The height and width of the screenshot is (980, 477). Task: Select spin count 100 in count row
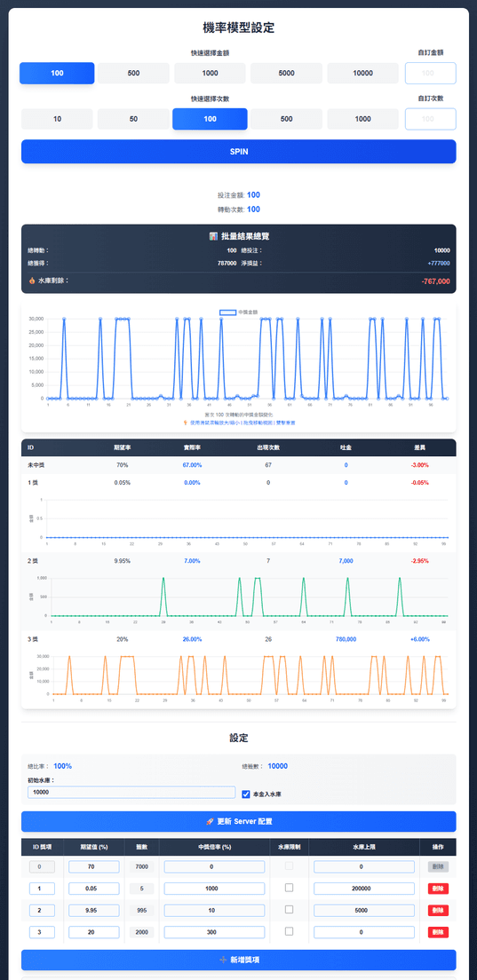pos(210,119)
